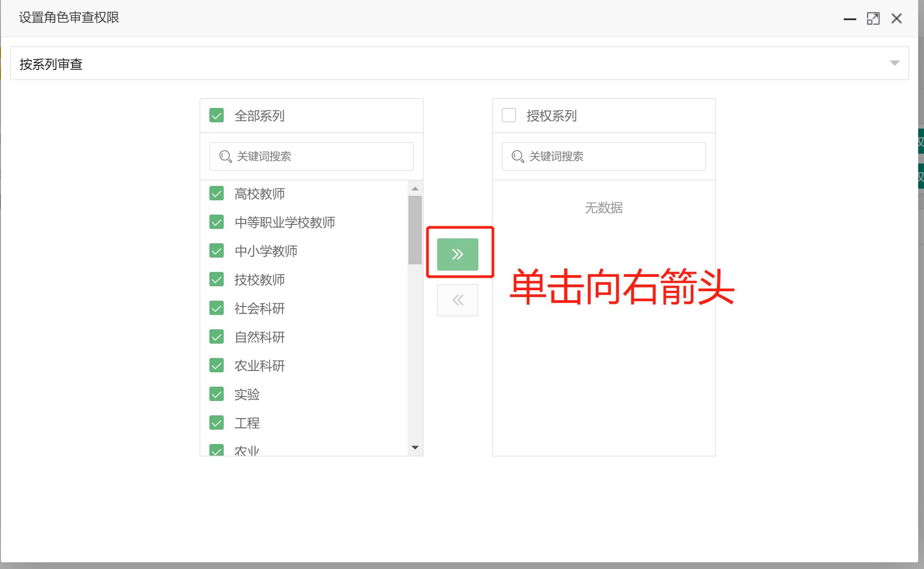The height and width of the screenshot is (569, 924).
Task: Close the 设置角色审查权限 dialog
Action: pos(896,18)
